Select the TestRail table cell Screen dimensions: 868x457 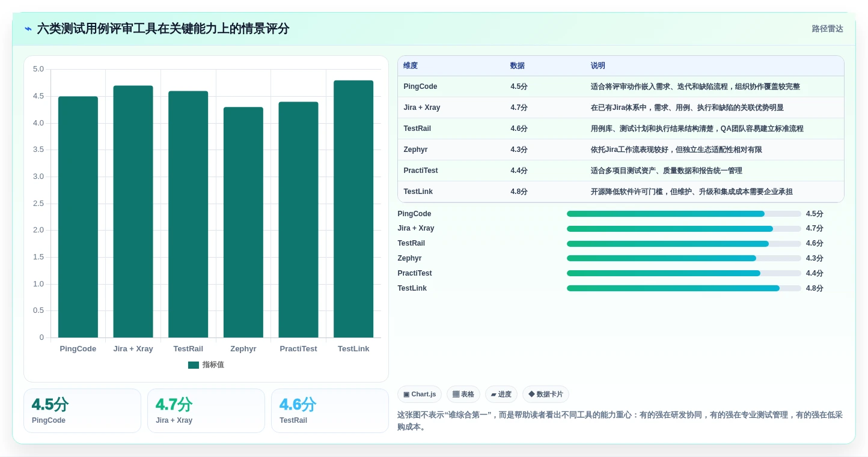click(417, 129)
